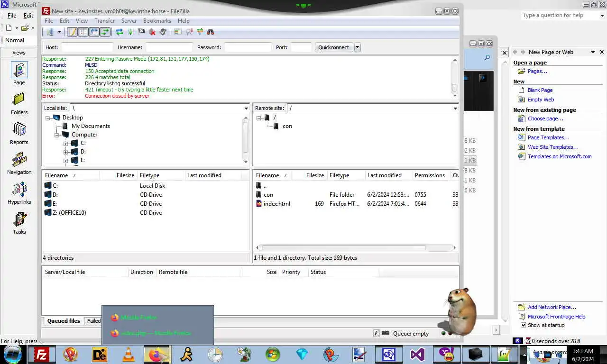Collapse the Desktop node in local tree
The height and width of the screenshot is (364, 607).
pyautogui.click(x=48, y=118)
